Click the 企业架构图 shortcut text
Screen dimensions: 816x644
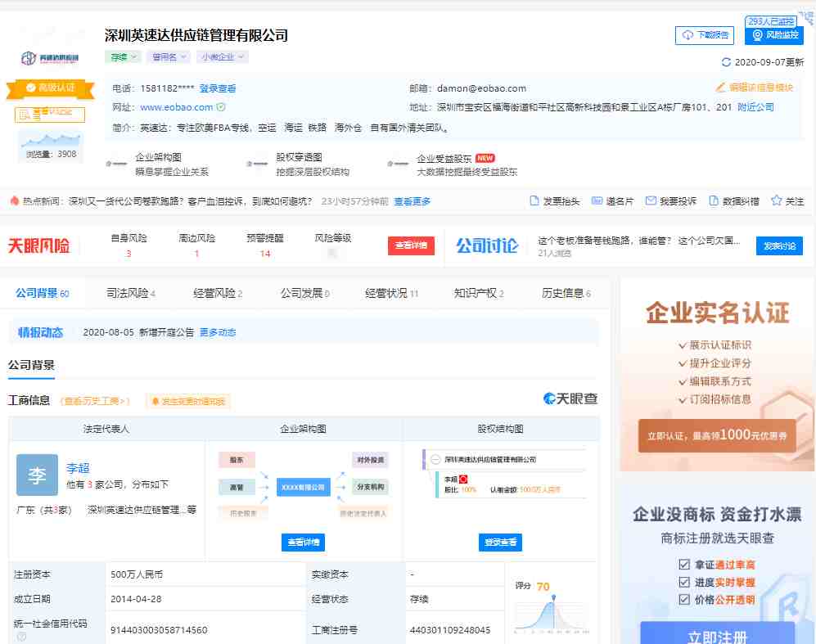[x=158, y=157]
